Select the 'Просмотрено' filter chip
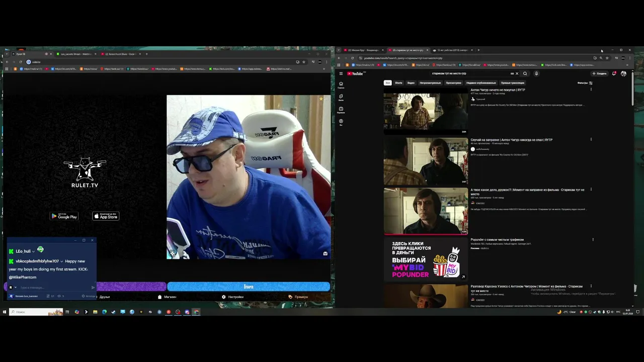This screenshot has width=644, height=362. pos(453,83)
